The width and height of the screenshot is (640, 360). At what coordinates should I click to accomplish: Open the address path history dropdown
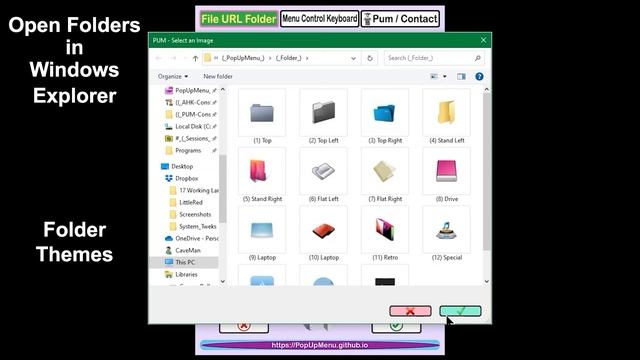[353, 58]
